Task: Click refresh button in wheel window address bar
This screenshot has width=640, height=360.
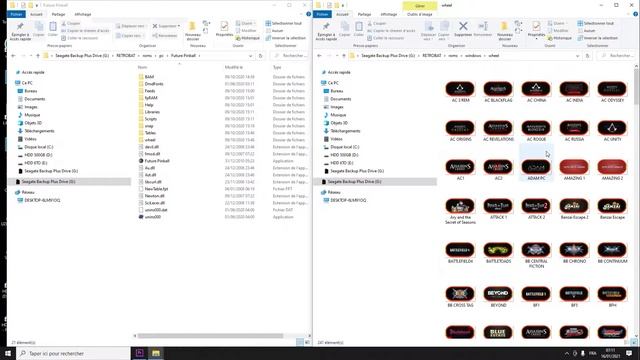Action: click(x=587, y=56)
